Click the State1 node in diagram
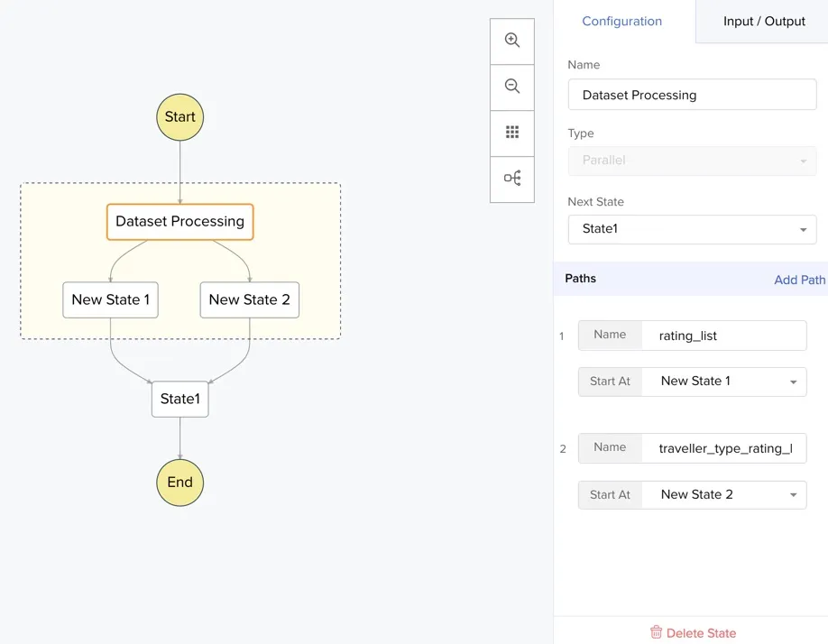The width and height of the screenshot is (828, 644). pos(180,399)
